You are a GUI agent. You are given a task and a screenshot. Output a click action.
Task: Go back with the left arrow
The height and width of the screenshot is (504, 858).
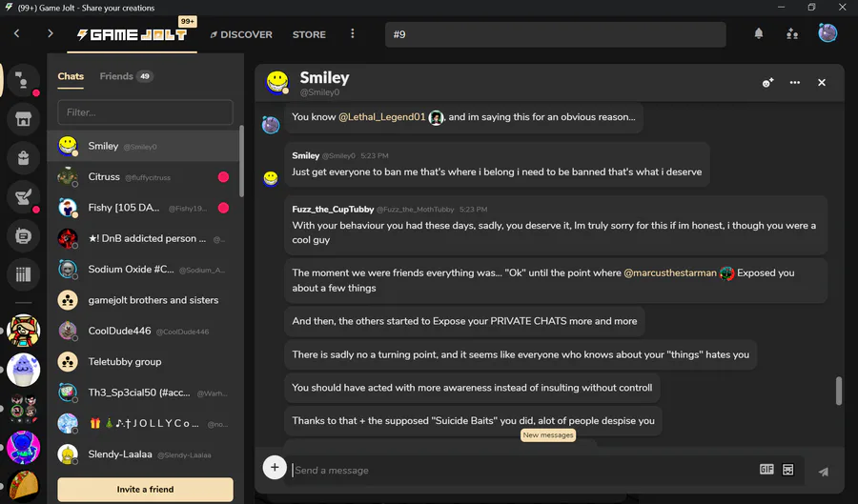17,34
